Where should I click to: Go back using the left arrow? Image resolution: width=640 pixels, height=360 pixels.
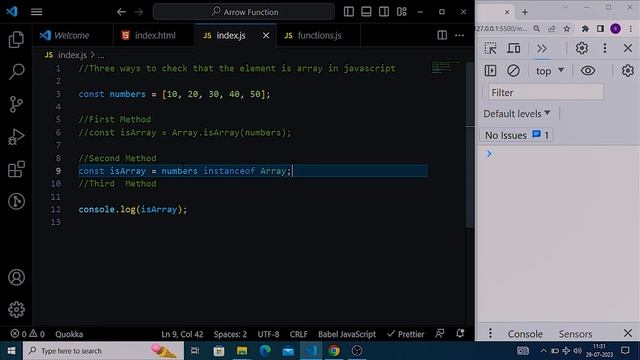point(121,12)
